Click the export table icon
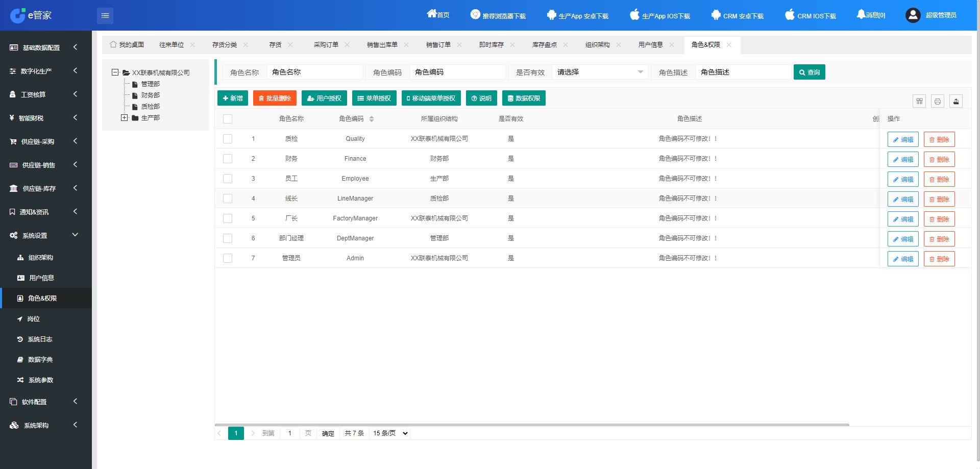Viewport: 980px width, 469px height. click(x=956, y=101)
